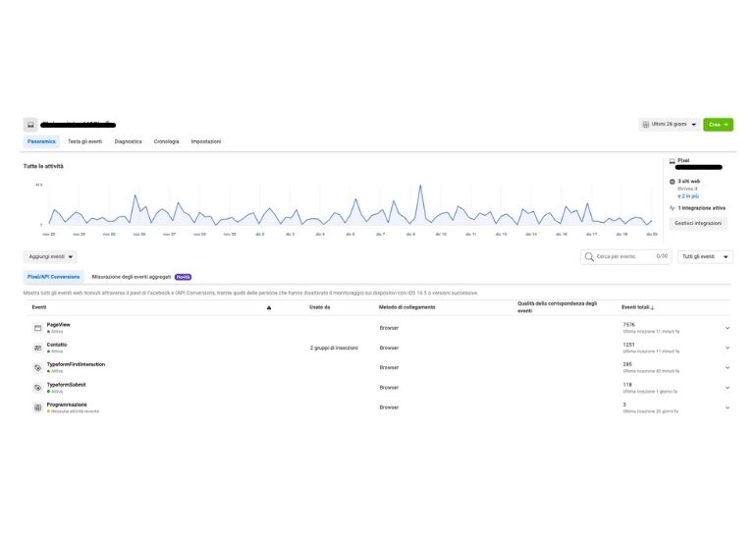Click the PageView event icon
This screenshot has width=756, height=540.
click(37, 328)
